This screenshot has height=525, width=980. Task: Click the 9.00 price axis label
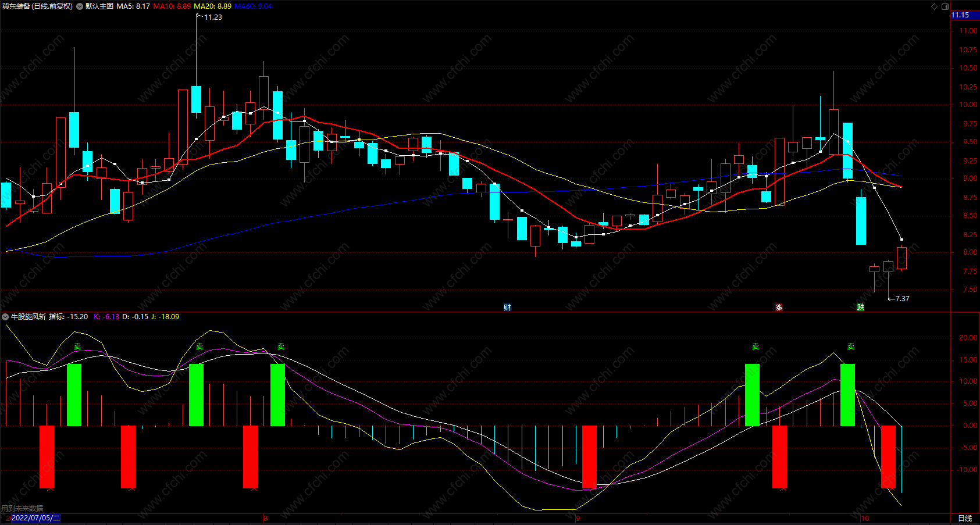(x=970, y=178)
